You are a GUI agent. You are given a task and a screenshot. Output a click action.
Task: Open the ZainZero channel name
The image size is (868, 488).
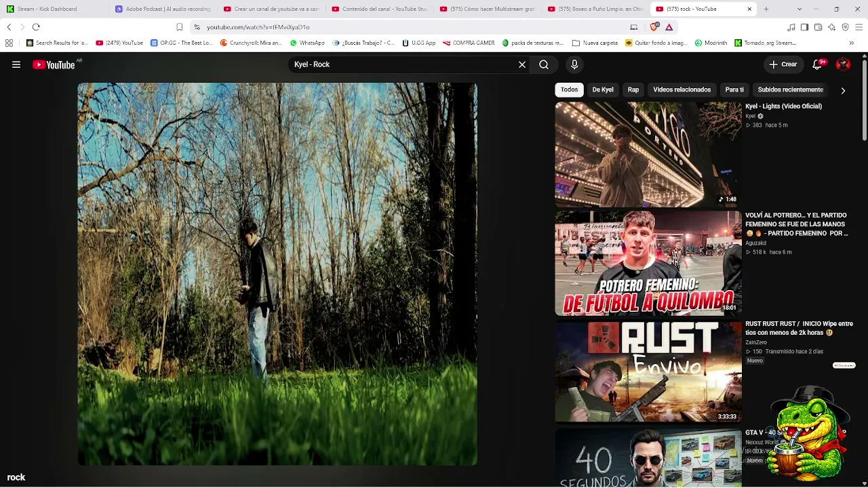(x=756, y=342)
